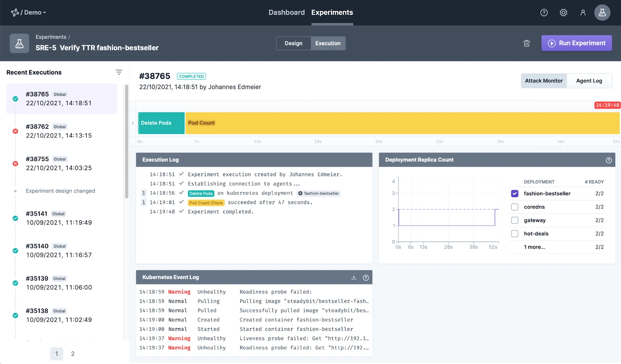This screenshot has width=621, height=364.
Task: Go to the Experiments tab
Action: [332, 12]
